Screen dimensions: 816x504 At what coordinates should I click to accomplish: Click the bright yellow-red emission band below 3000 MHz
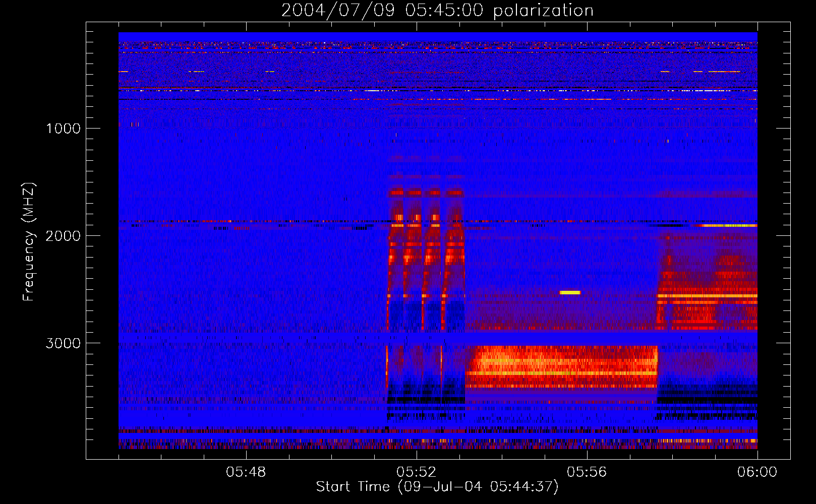(x=561, y=366)
